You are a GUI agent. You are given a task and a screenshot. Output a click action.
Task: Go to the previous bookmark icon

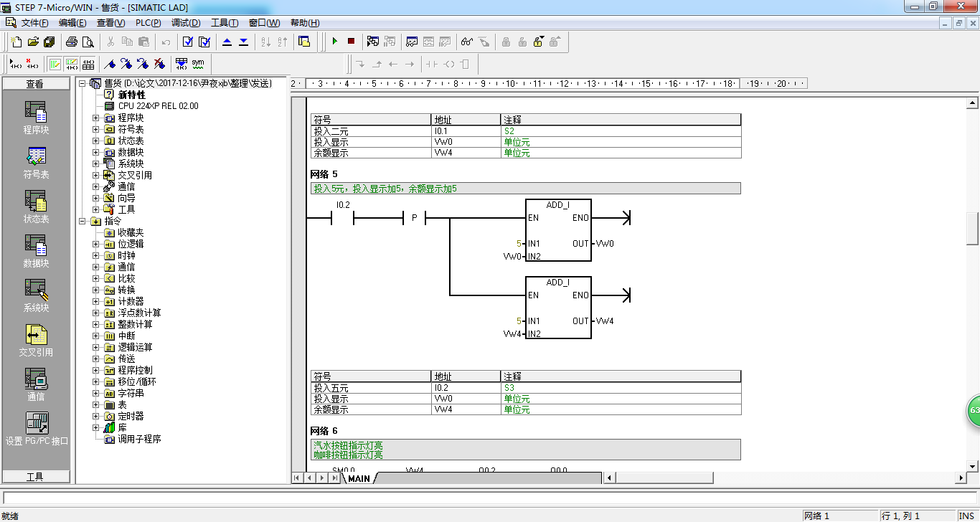click(x=143, y=64)
